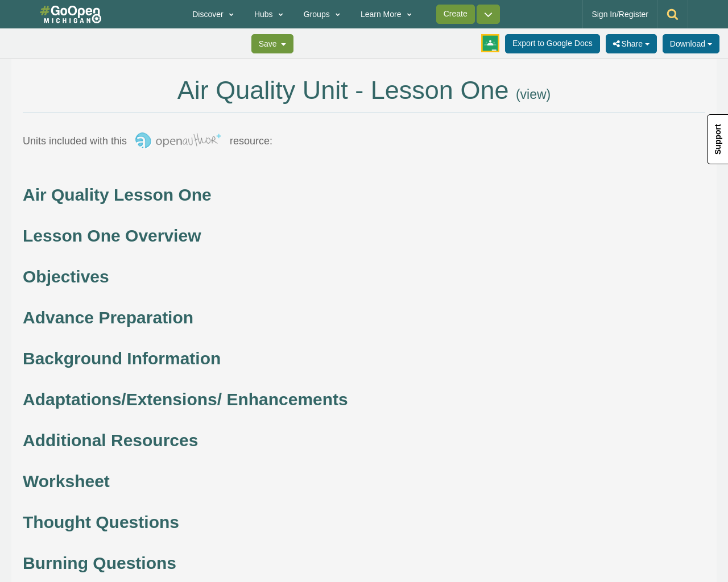The width and height of the screenshot is (728, 582).
Task: Click Export to Google Docs
Action: (x=552, y=43)
